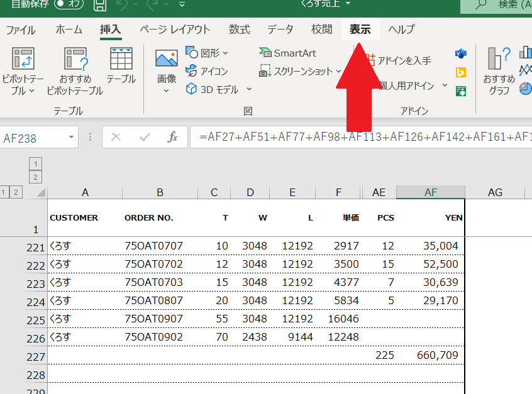The image size is (532, 394).
Task: Click the pie chart icon
Action: coord(526,89)
